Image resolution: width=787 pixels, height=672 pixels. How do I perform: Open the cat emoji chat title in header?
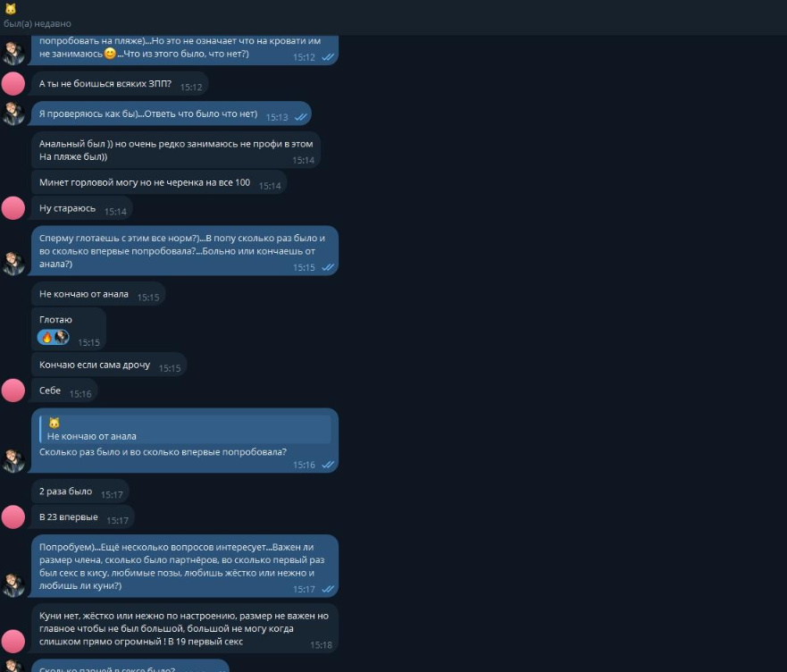[x=11, y=9]
